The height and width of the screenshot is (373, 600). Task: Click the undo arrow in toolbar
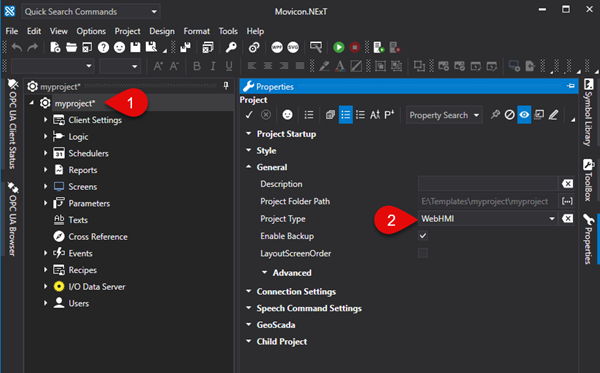coord(17,47)
